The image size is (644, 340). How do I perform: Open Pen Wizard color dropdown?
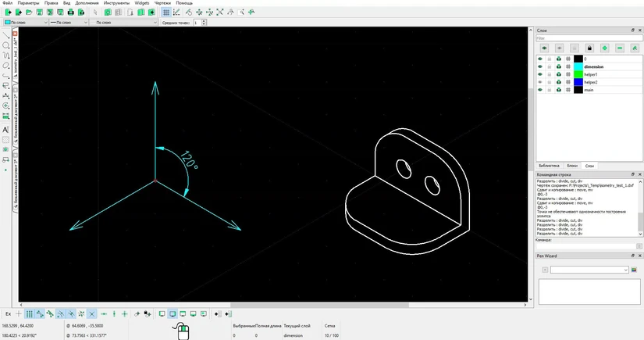(589, 270)
